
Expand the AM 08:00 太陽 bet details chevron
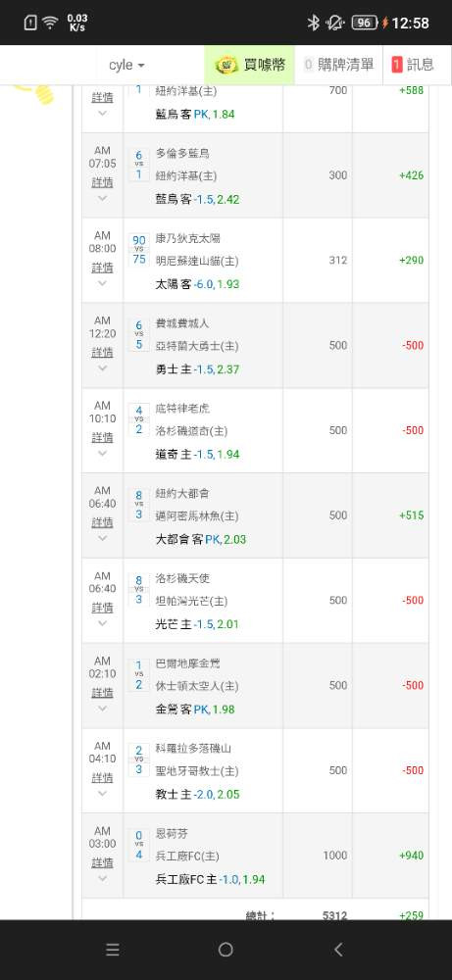(103, 283)
